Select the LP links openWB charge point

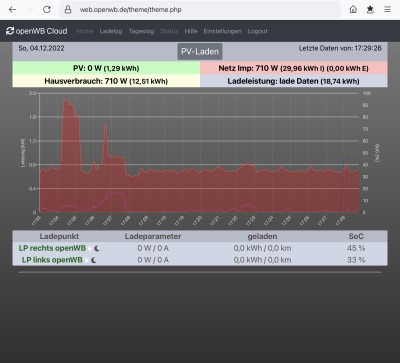coord(52,260)
